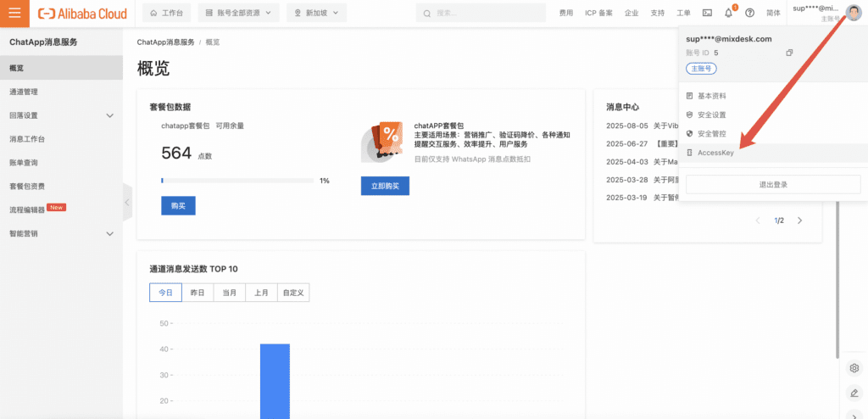Image resolution: width=868 pixels, height=419 pixels.
Task: Open the help question mark icon
Action: [x=749, y=13]
